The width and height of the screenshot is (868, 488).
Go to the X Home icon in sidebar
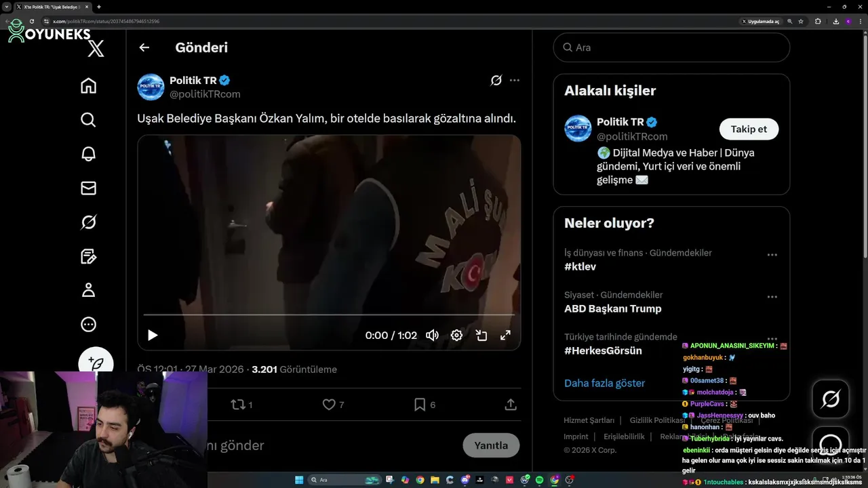click(88, 86)
